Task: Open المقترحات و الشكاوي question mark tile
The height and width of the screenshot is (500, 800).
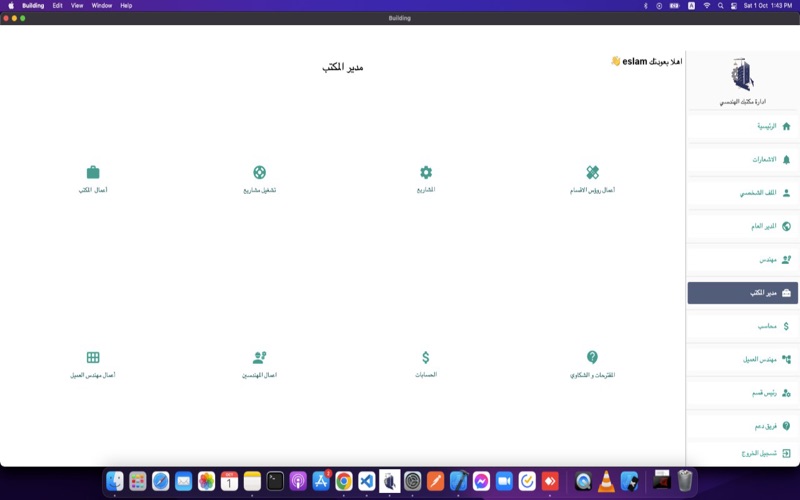Action: tap(592, 364)
